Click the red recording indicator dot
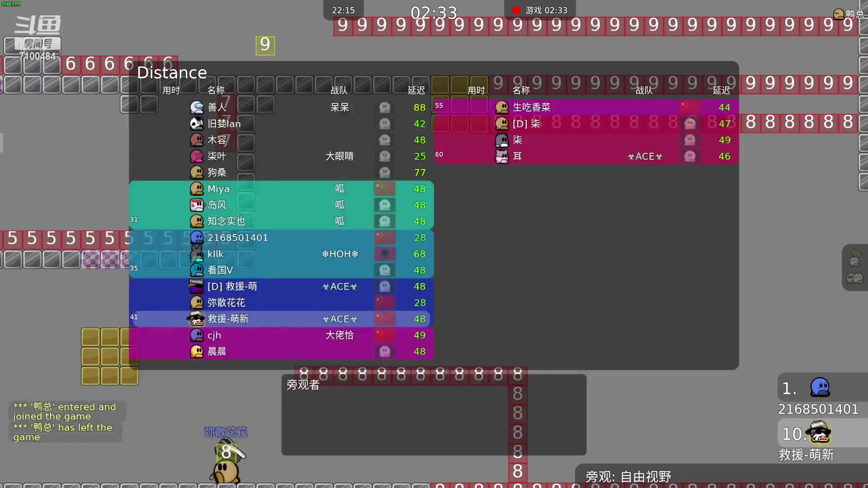The width and height of the screenshot is (868, 488). (x=516, y=10)
